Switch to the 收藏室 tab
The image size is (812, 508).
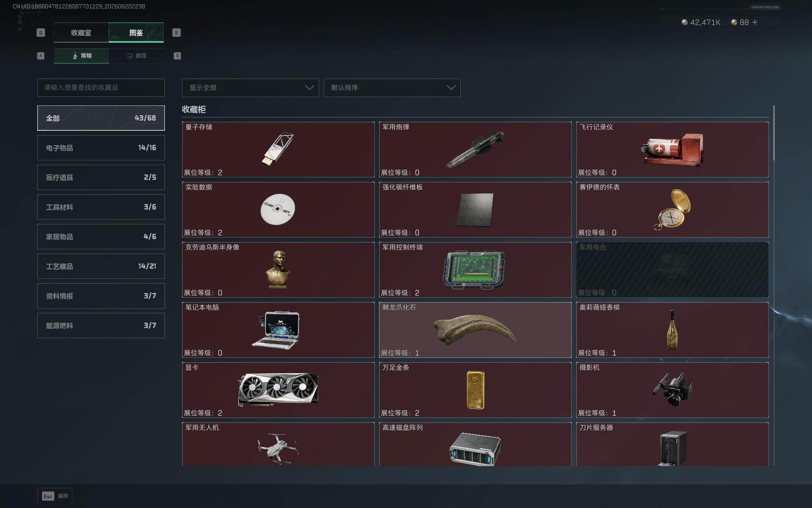81,33
